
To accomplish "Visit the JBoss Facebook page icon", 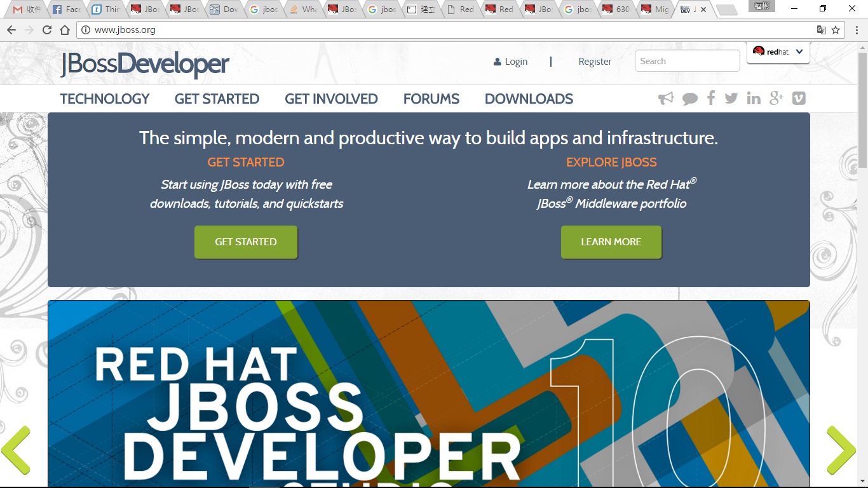I will [711, 98].
